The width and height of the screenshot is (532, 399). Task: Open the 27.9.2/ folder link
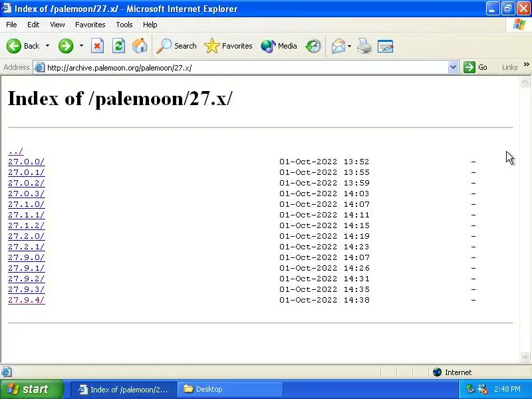click(27, 279)
